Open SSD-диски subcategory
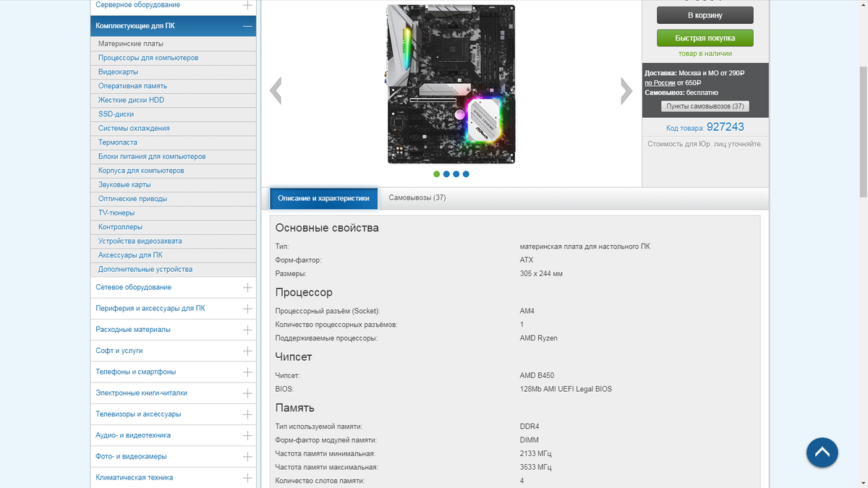 [x=116, y=114]
